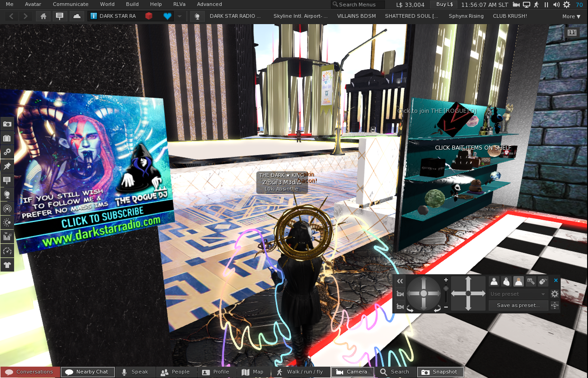Expand the More landmarks dropdown
Viewport: 588px width, 378px height.
pos(571,16)
